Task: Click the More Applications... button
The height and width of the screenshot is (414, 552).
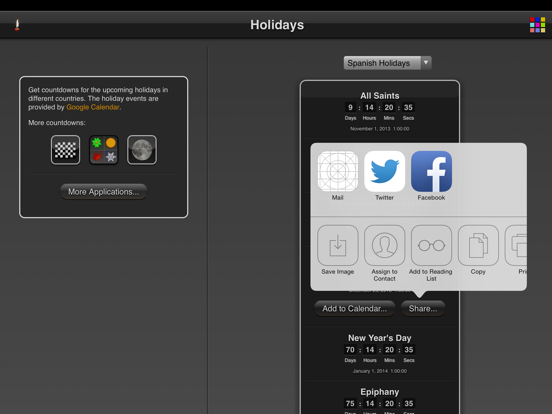Action: [x=104, y=192]
